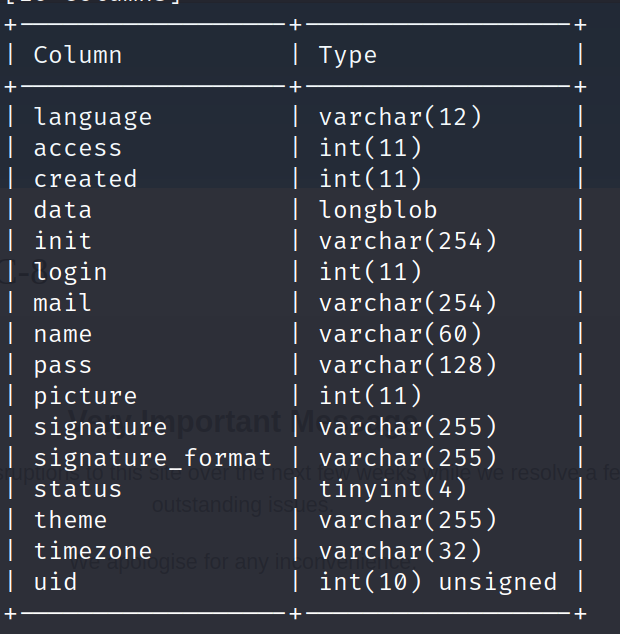The image size is (620, 634).
Task: Select the 'theme' column name
Action: 70,520
